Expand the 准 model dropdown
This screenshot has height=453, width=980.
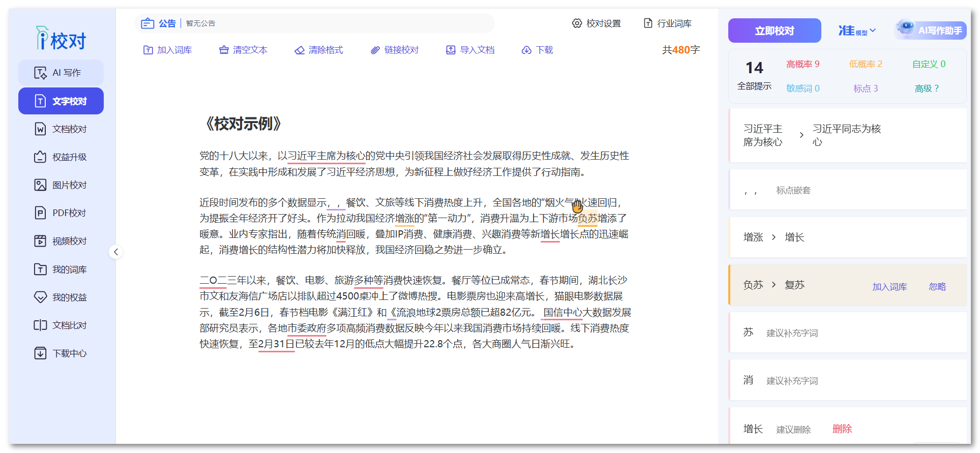tap(857, 31)
